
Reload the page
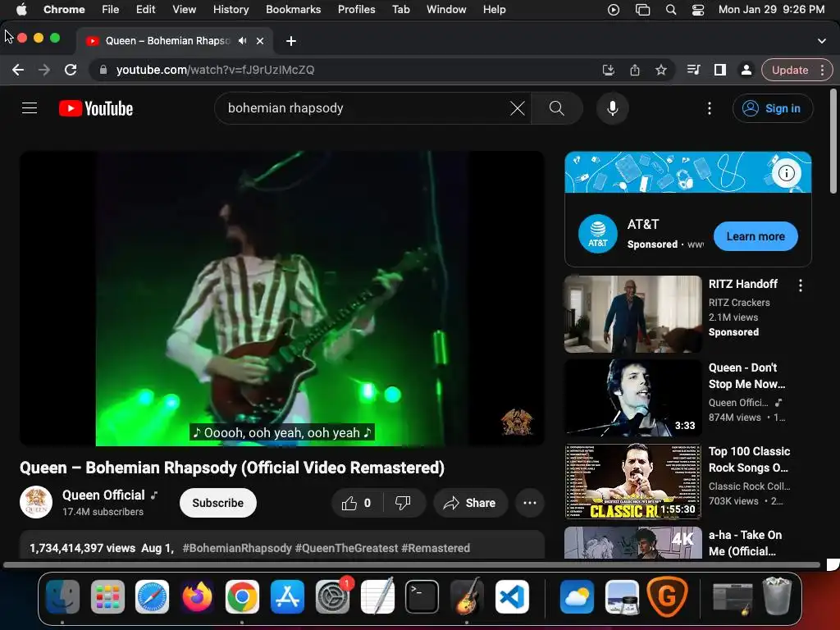coord(71,70)
